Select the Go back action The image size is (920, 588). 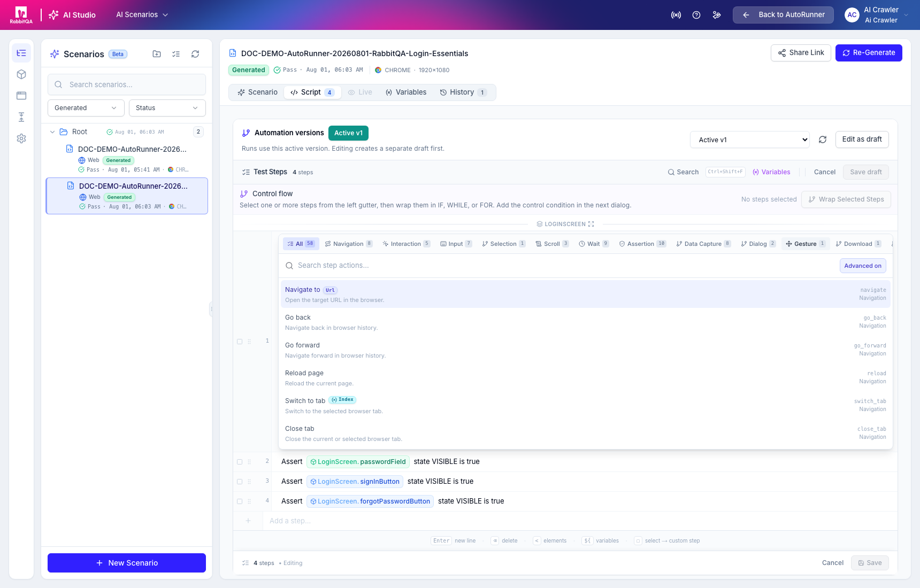tap(585, 322)
